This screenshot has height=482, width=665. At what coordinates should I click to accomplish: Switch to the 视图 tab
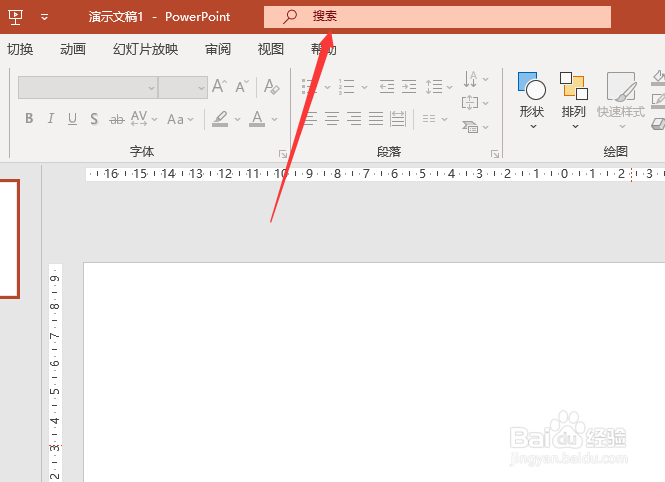click(271, 49)
